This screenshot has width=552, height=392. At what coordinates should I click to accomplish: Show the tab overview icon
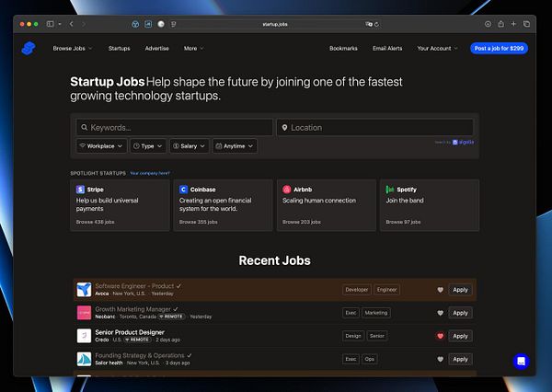tap(526, 24)
